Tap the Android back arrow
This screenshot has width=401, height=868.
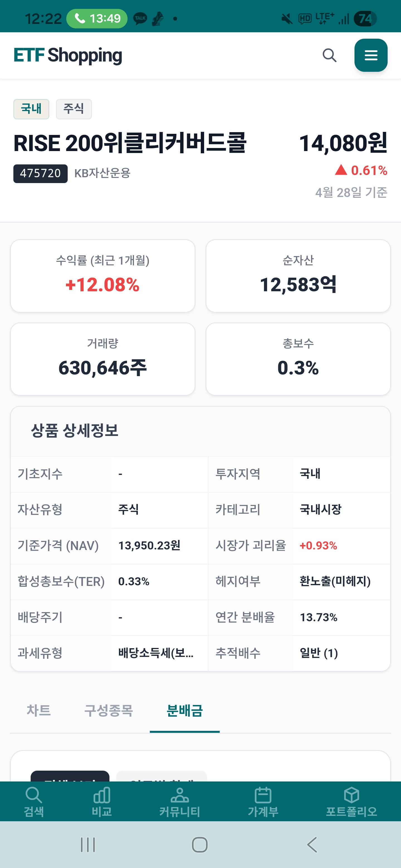point(312,845)
